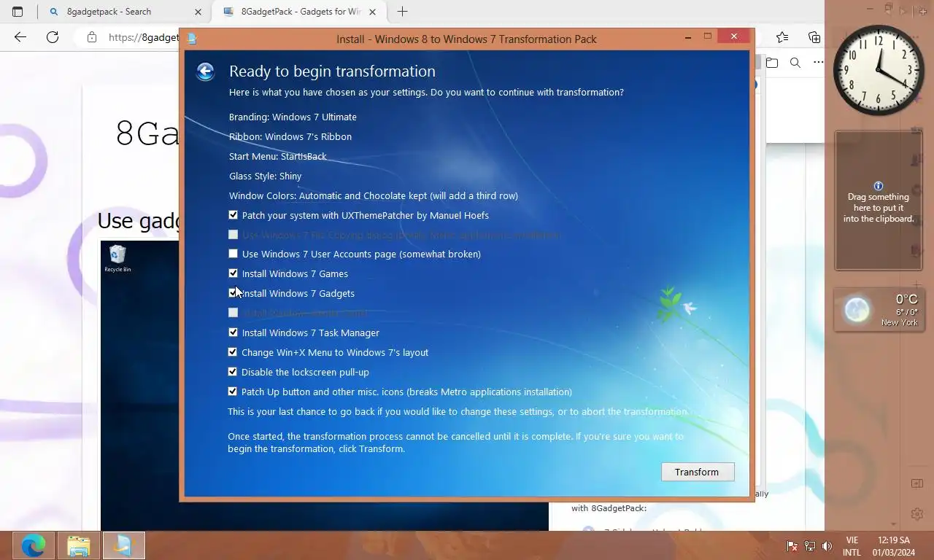This screenshot has width=934, height=560.
Task: Open File Explorer from the taskbar
Action: (x=78, y=545)
